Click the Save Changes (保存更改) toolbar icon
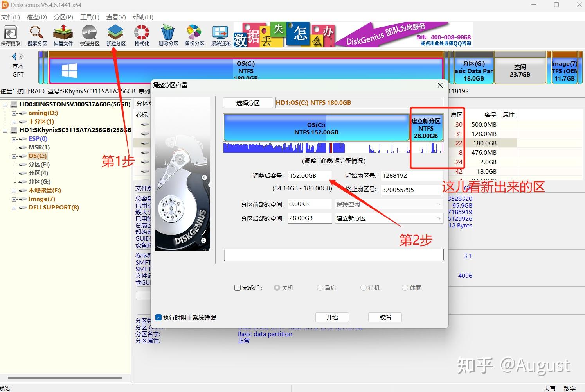The width and height of the screenshot is (585, 392). coord(11,36)
